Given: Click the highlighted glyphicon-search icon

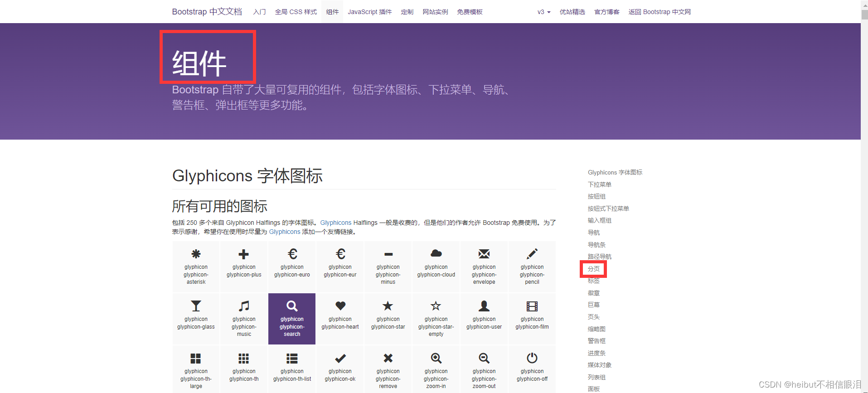Looking at the screenshot, I should click(292, 306).
